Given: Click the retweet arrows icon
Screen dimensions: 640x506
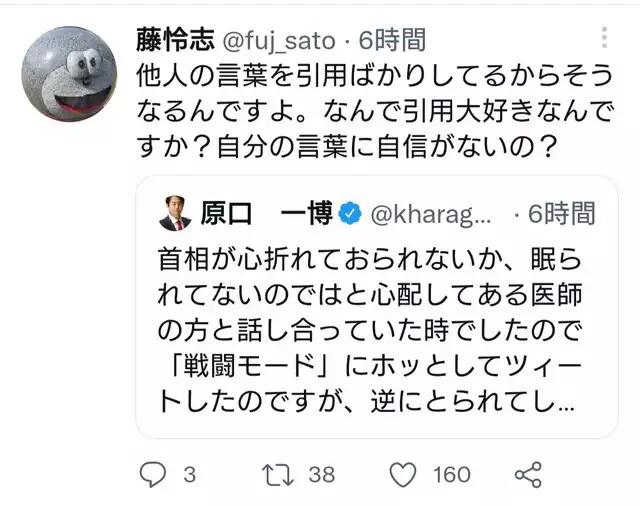Looking at the screenshot, I should [274, 473].
